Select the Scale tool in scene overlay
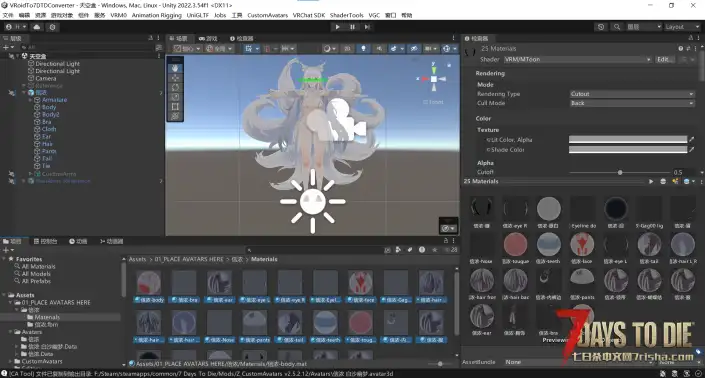Image resolution: width=705 pixels, height=378 pixels. coord(175,97)
